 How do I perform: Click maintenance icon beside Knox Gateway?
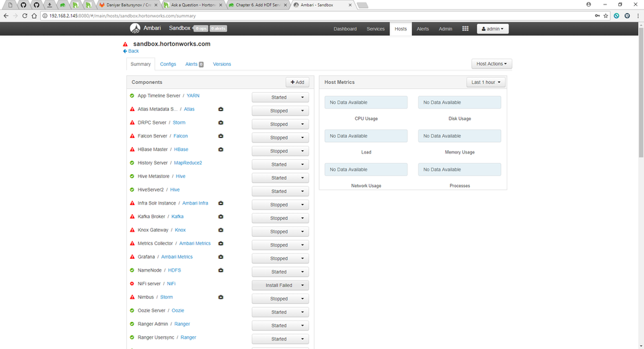(220, 230)
